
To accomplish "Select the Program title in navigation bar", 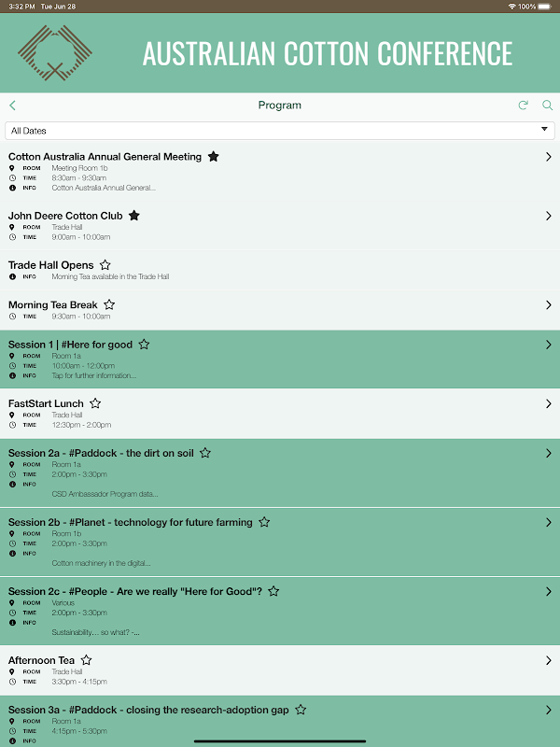I will tap(280, 106).
